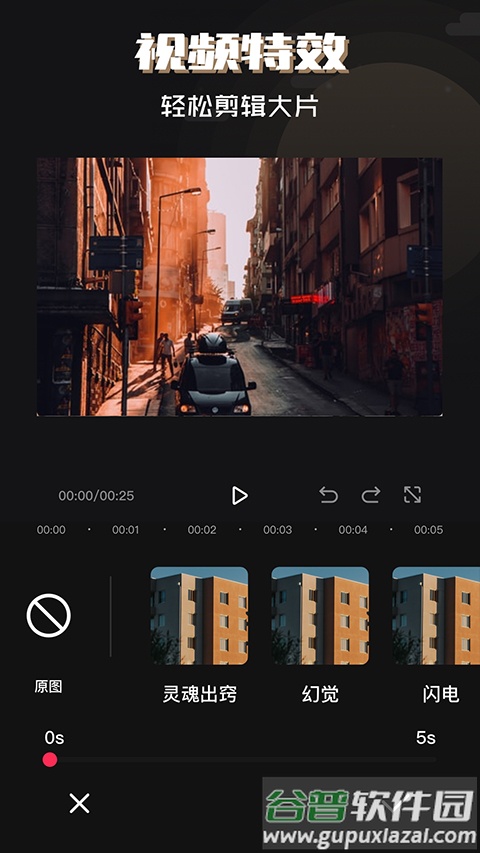Undo the last edit
480x853 pixels.
[329, 495]
